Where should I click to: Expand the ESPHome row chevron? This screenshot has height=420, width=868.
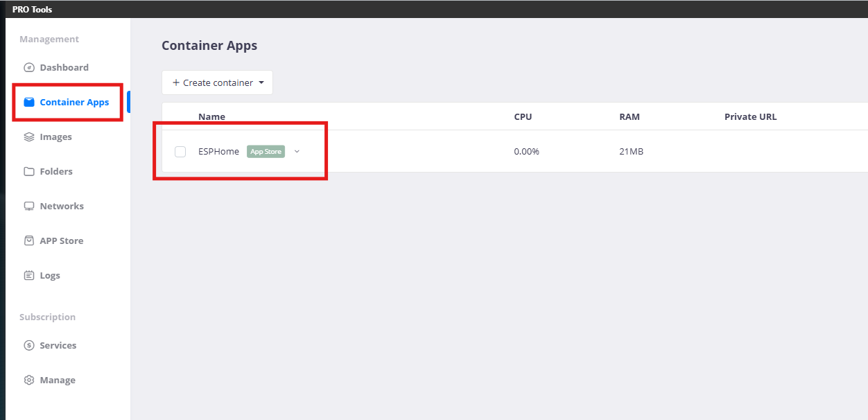click(x=297, y=151)
